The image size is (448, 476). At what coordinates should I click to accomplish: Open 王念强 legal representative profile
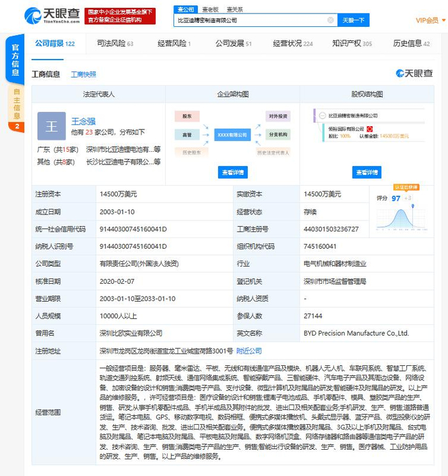83,122
